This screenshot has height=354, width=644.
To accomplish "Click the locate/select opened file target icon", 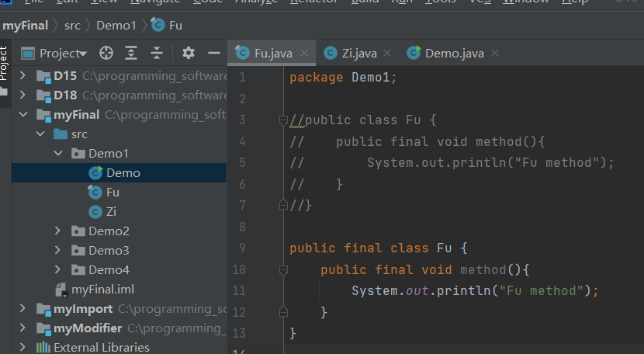I will point(106,53).
